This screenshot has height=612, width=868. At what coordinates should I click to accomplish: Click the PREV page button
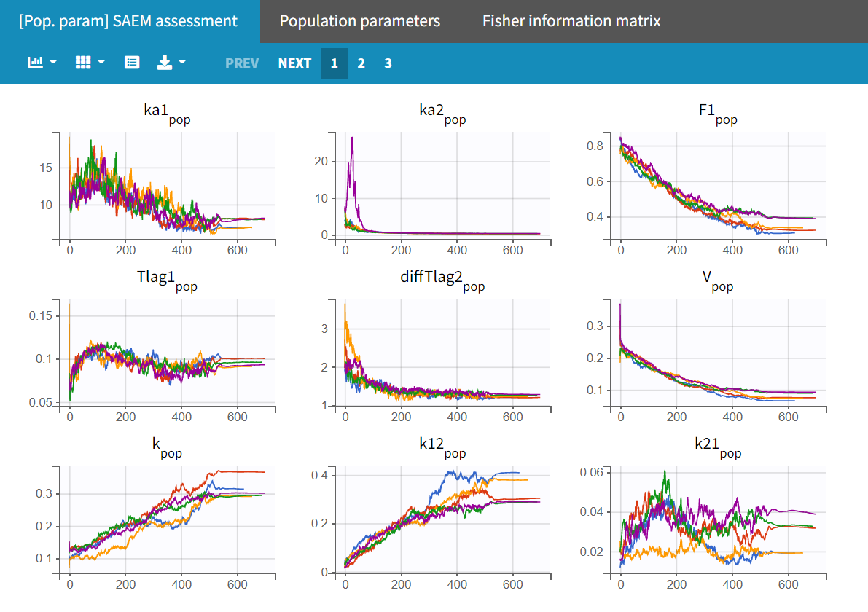(242, 63)
